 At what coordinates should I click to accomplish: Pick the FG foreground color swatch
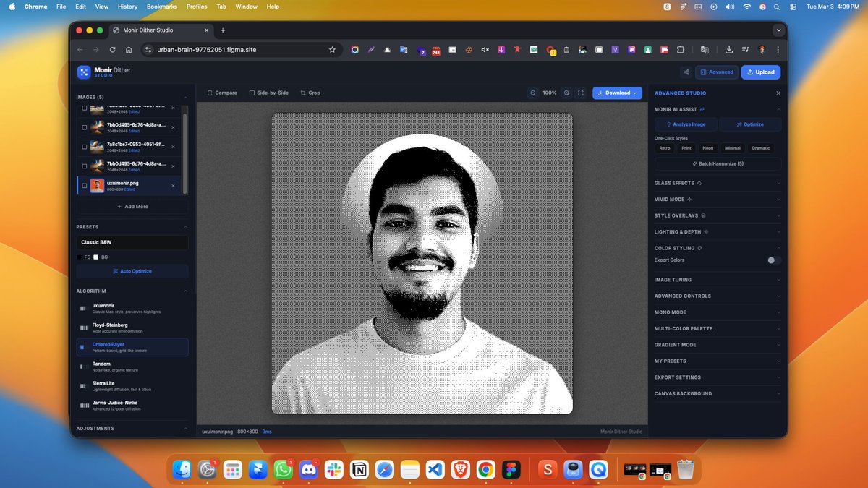coord(79,257)
